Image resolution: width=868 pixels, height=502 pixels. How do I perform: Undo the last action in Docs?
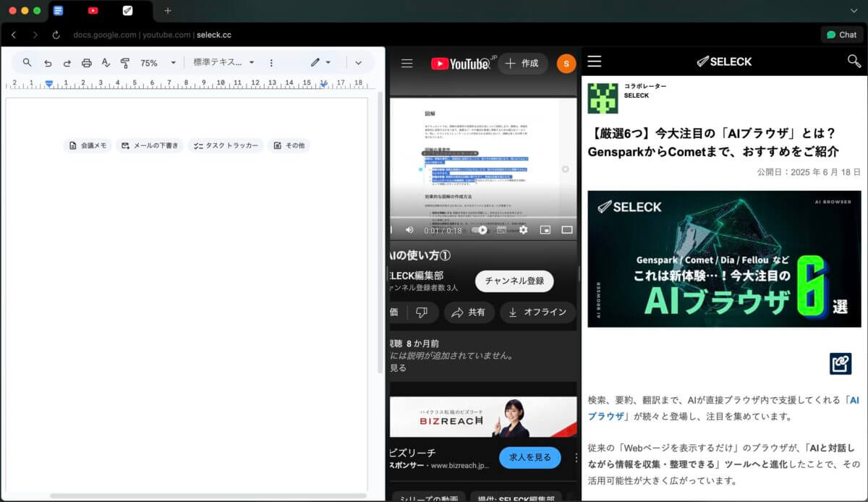(48, 63)
